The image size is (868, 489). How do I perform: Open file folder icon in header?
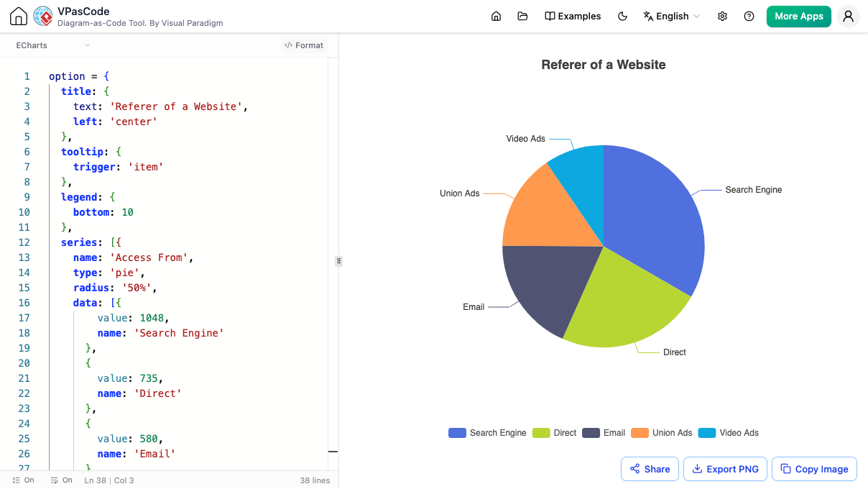coord(522,17)
